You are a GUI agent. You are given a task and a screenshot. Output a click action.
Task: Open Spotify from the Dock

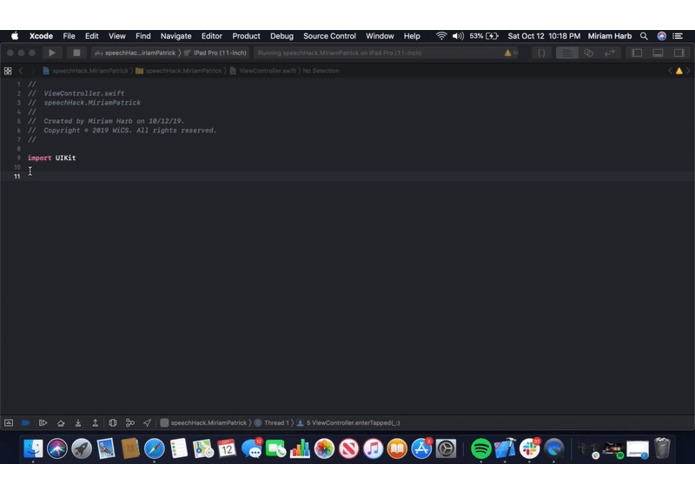[481, 449]
